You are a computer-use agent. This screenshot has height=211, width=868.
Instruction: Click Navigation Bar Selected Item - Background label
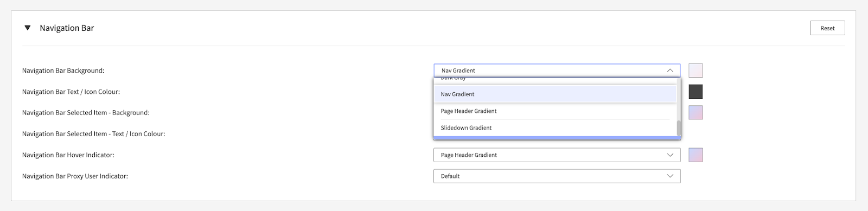(x=86, y=113)
